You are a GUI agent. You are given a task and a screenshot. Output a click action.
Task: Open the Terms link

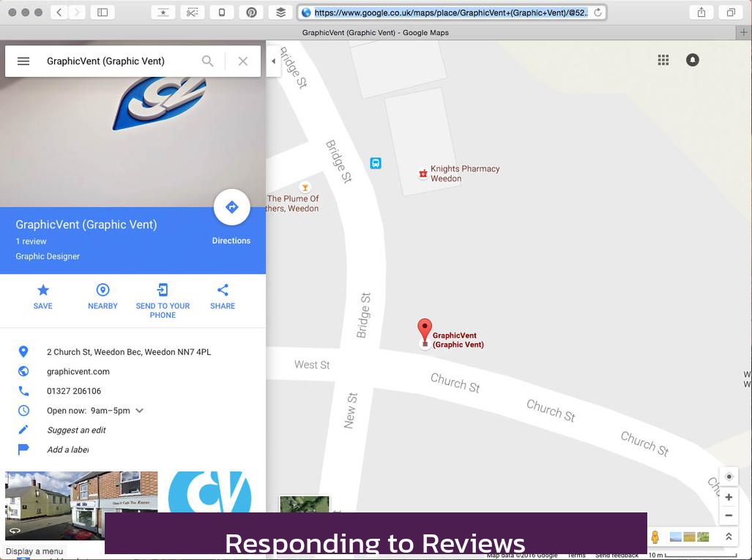[x=577, y=555]
